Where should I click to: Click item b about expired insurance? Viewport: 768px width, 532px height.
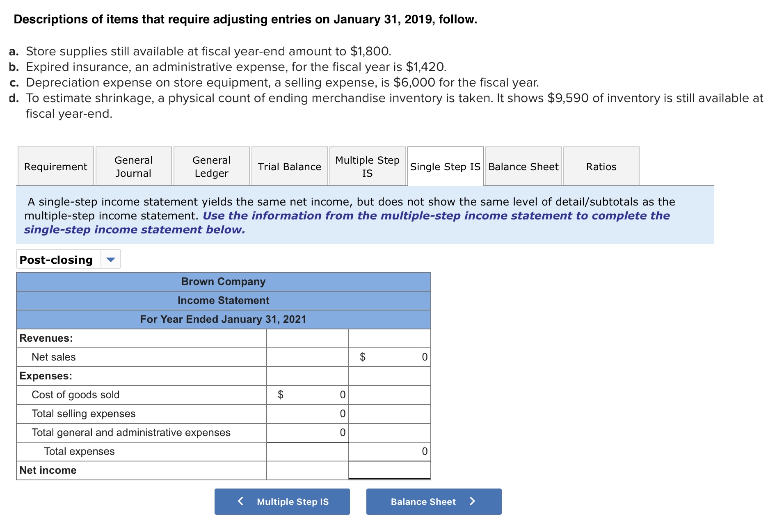[228, 67]
